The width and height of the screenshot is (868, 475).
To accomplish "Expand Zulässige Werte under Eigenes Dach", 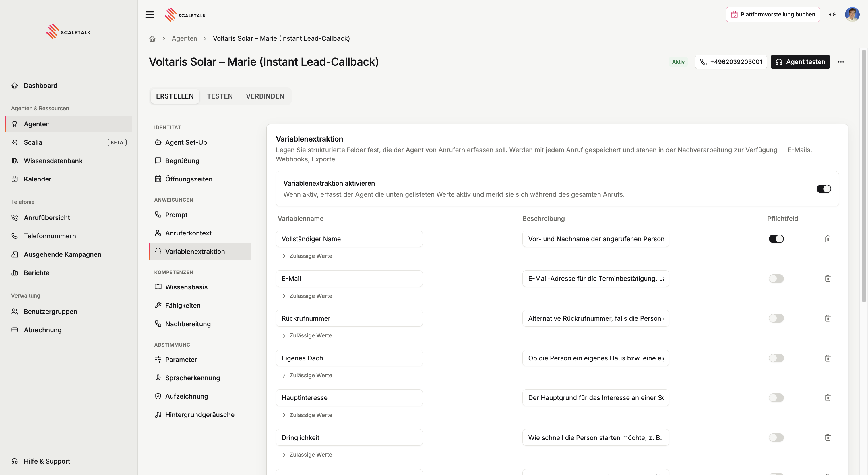I will click(x=307, y=376).
